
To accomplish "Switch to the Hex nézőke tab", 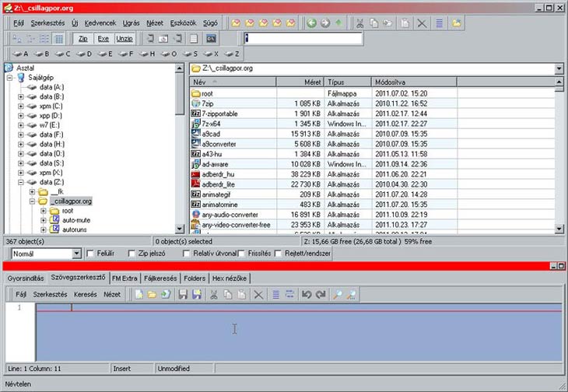I will [x=230, y=278].
